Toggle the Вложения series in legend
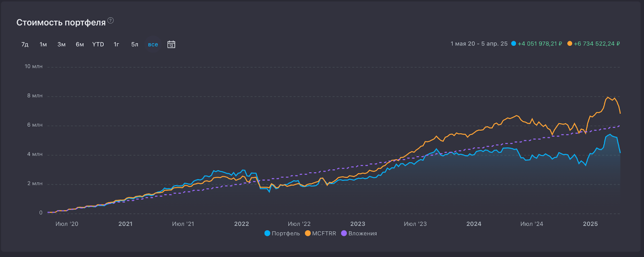Screen dimensions: 644x257 tap(359, 233)
